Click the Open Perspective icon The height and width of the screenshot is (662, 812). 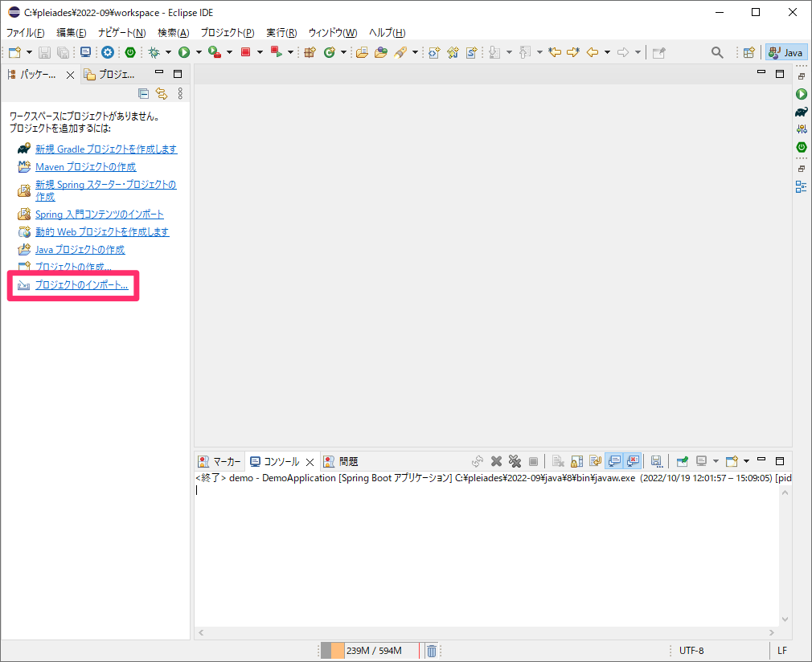(748, 52)
